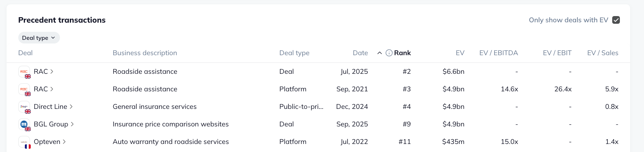Sort by the EV / EBIT column header

pos(557,53)
